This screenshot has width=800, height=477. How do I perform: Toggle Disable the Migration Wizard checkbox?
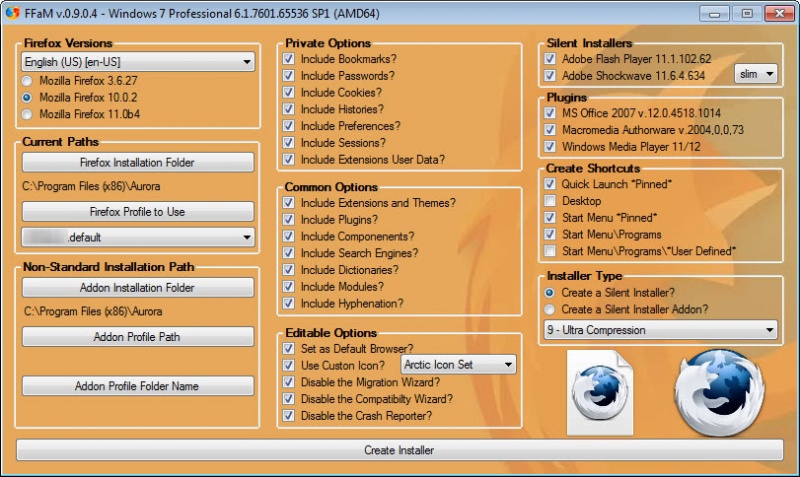[289, 382]
